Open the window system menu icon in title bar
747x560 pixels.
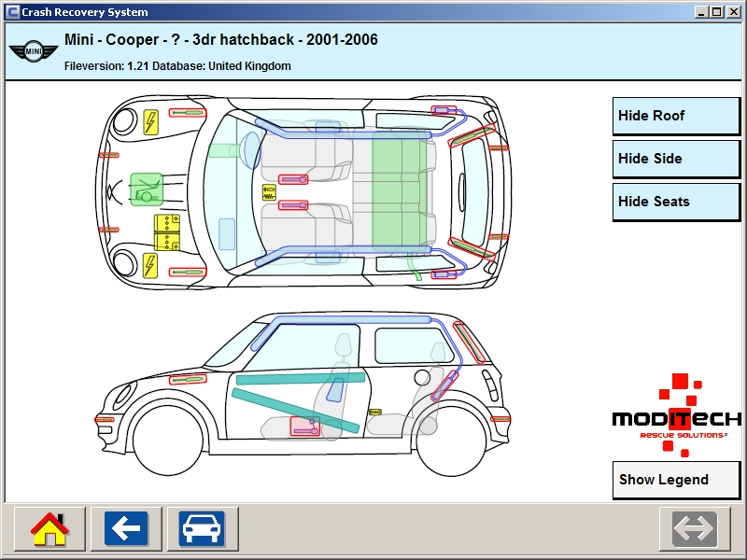point(12,12)
